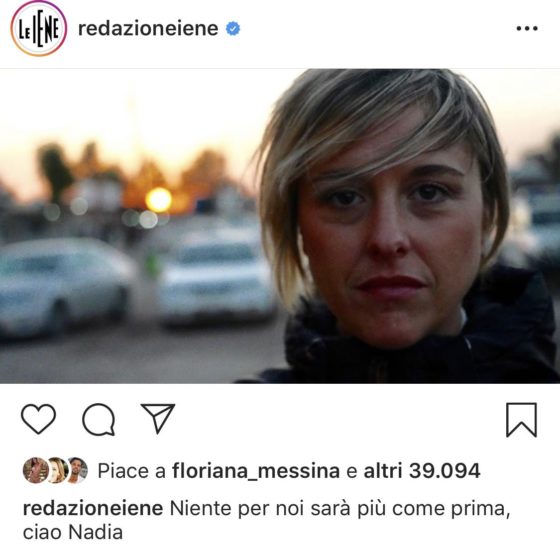The image size is (560, 553).
Task: Save post with the bookmark icon
Action: pos(521,420)
